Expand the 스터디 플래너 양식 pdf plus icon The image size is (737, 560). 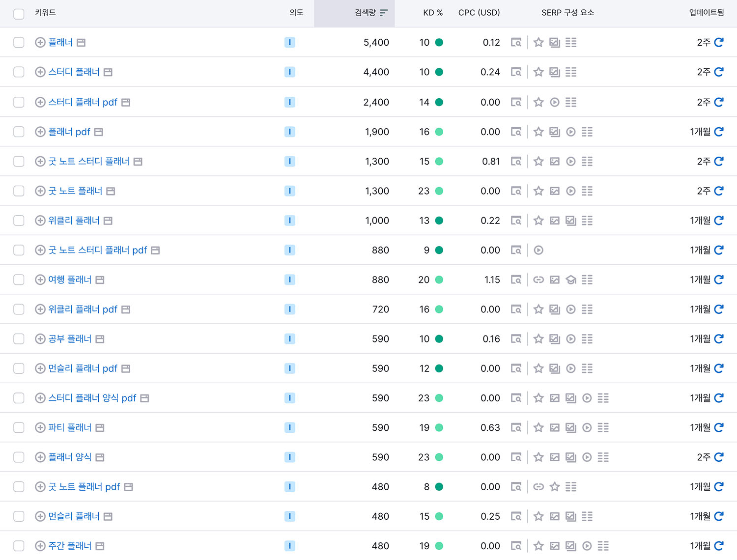point(40,398)
